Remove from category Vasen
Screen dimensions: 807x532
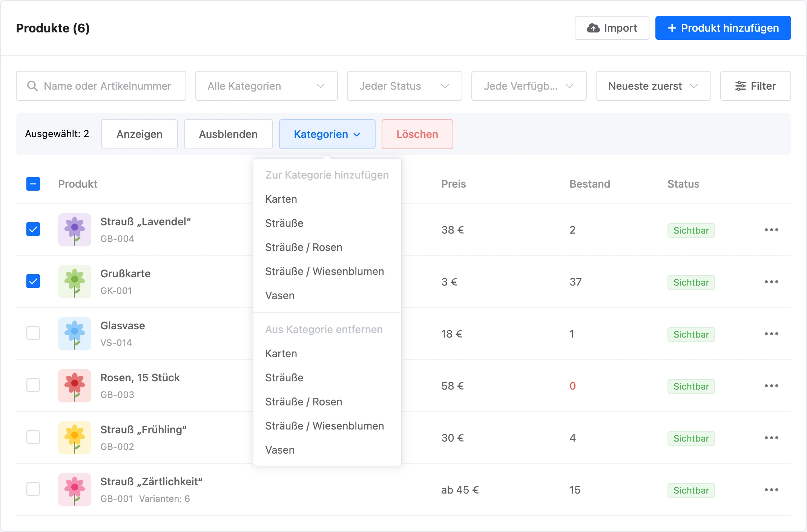327,450
